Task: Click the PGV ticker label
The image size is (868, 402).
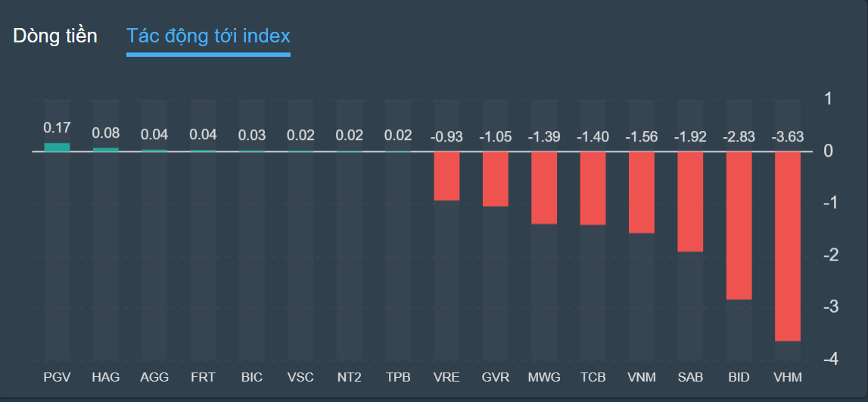Action: 57,377
